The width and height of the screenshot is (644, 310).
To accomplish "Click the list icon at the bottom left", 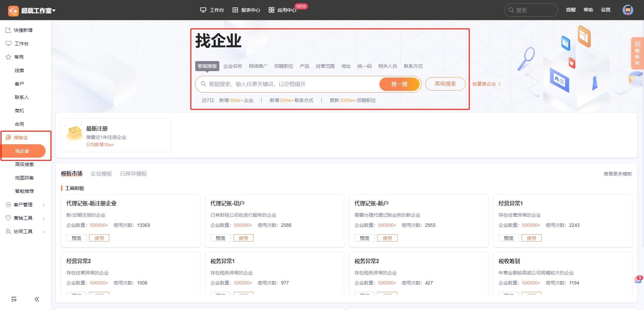I will pos(14,299).
